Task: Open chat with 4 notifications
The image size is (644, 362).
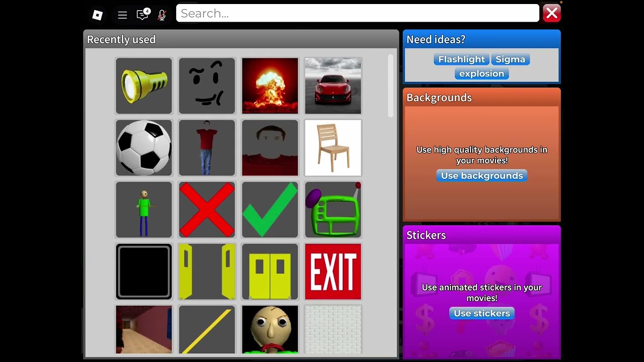Action: [143, 14]
